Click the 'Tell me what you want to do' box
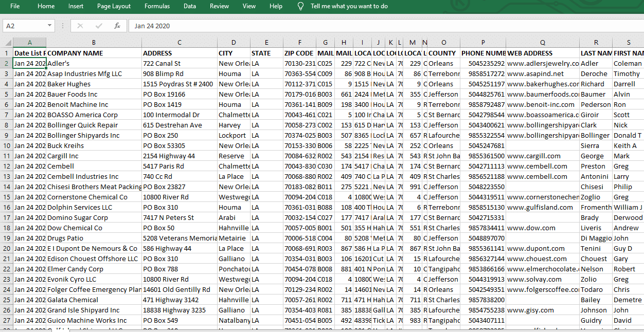 pos(349,6)
